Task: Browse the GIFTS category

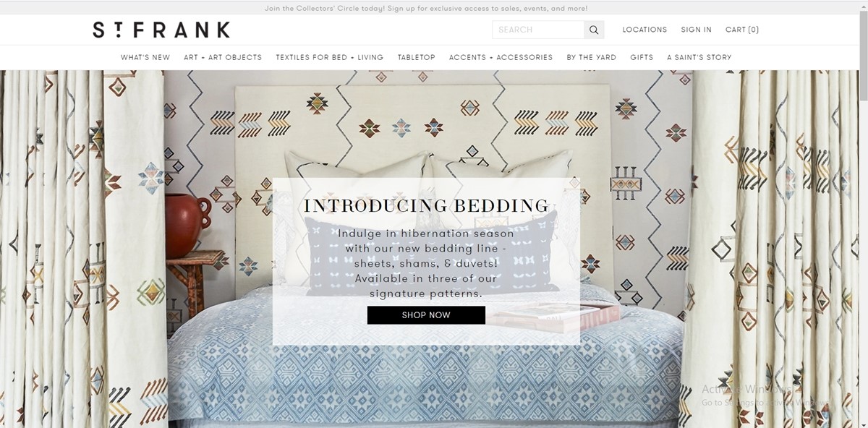Action: click(642, 57)
